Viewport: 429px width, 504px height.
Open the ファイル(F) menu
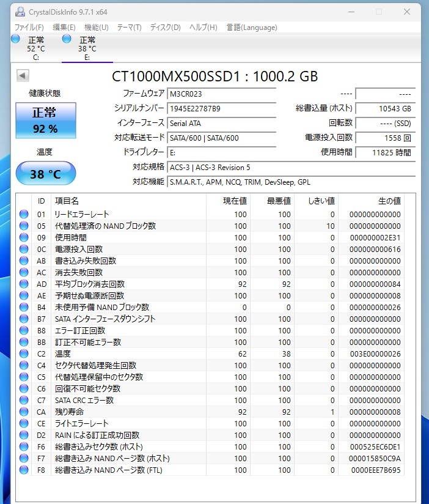point(29,28)
